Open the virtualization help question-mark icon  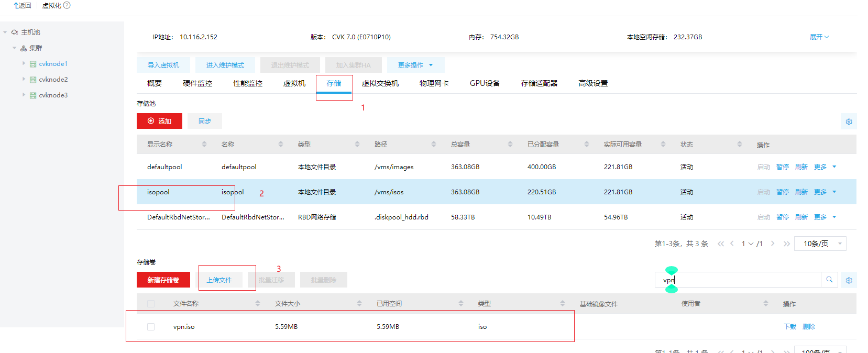point(67,5)
